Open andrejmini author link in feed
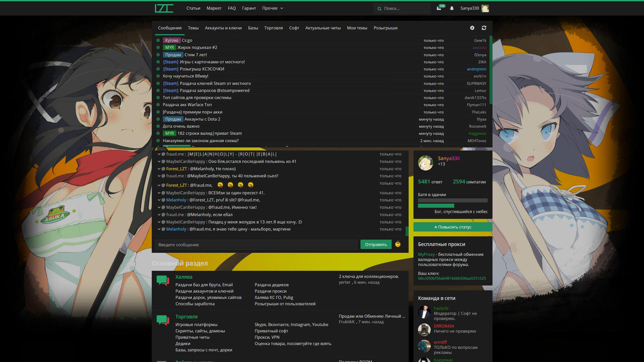This screenshot has width=644, height=362. 476,69
